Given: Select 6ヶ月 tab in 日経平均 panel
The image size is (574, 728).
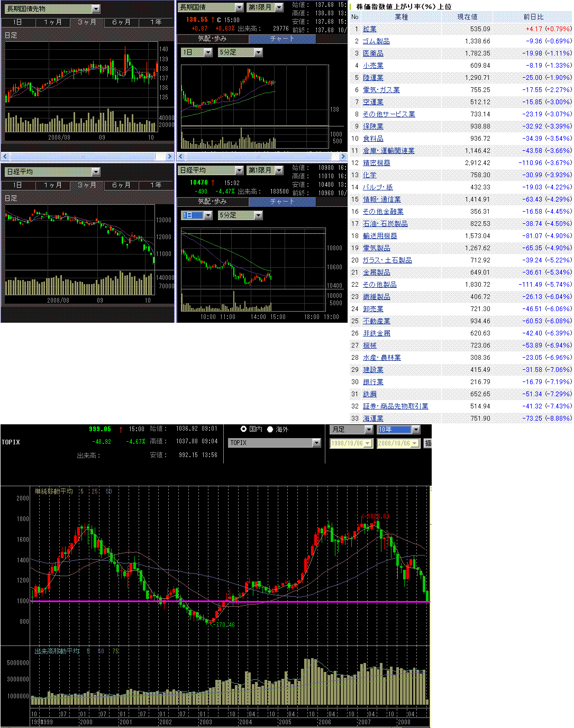Looking at the screenshot, I should [121, 185].
